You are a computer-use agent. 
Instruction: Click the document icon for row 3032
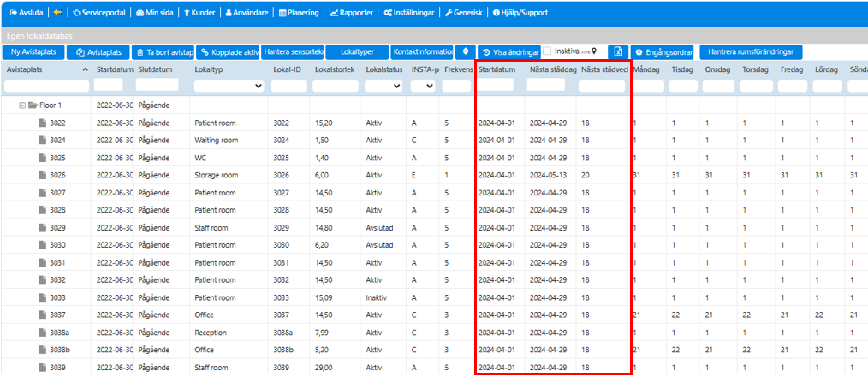[x=42, y=280]
